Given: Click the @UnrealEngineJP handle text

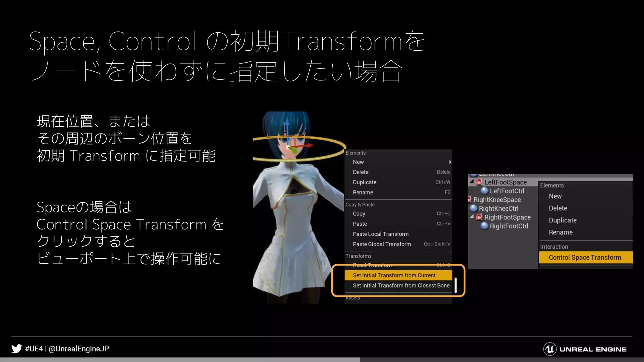Looking at the screenshot, I should coord(79,349).
